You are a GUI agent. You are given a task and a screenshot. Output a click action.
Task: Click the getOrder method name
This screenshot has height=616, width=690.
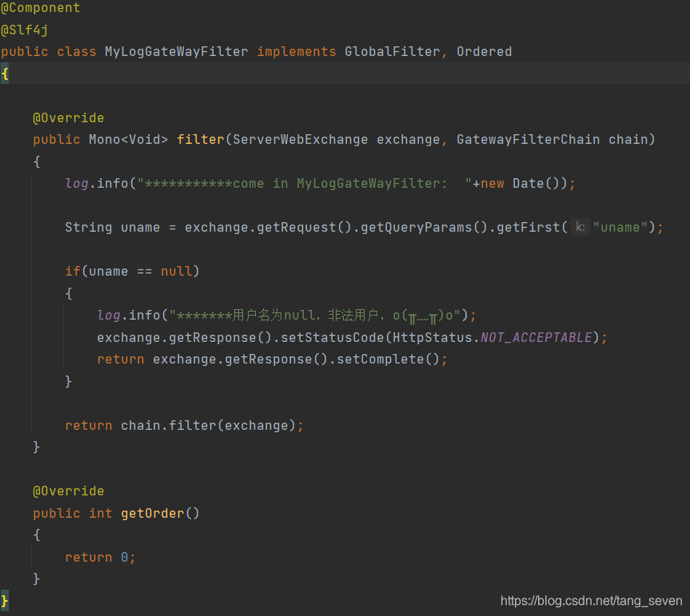click(x=153, y=514)
